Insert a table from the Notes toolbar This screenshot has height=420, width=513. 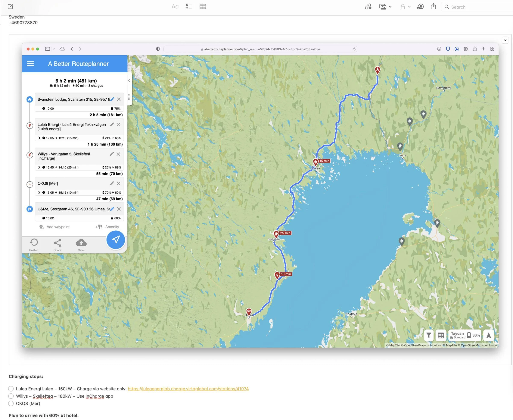pos(203,7)
